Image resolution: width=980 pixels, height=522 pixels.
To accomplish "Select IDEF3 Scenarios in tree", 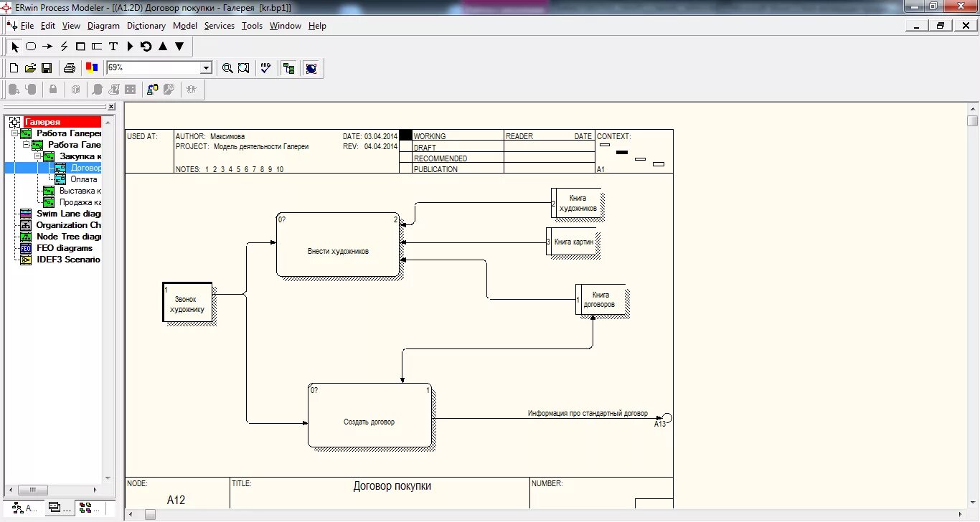I will tap(69, 260).
